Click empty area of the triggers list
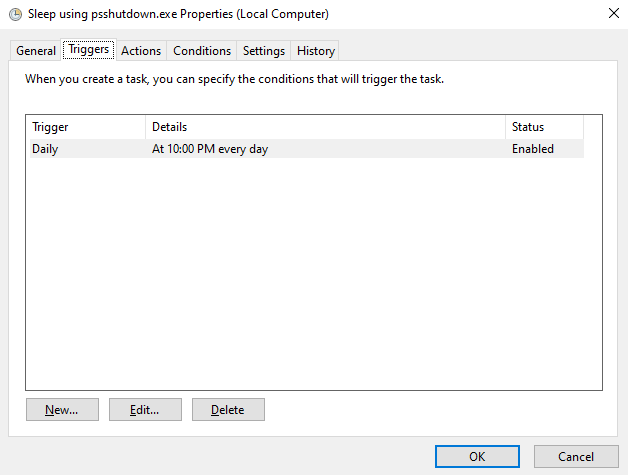The width and height of the screenshot is (628, 475). point(313,280)
